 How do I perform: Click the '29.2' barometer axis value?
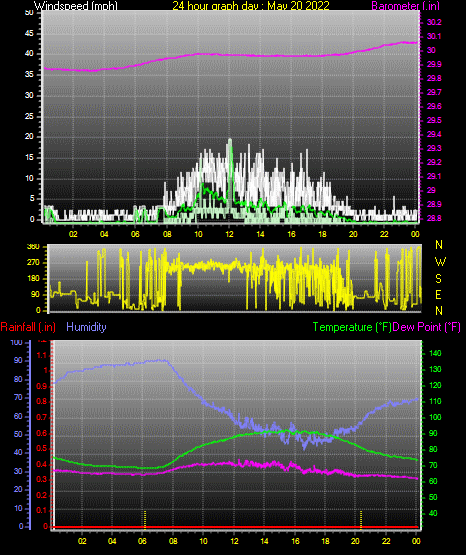434,162
